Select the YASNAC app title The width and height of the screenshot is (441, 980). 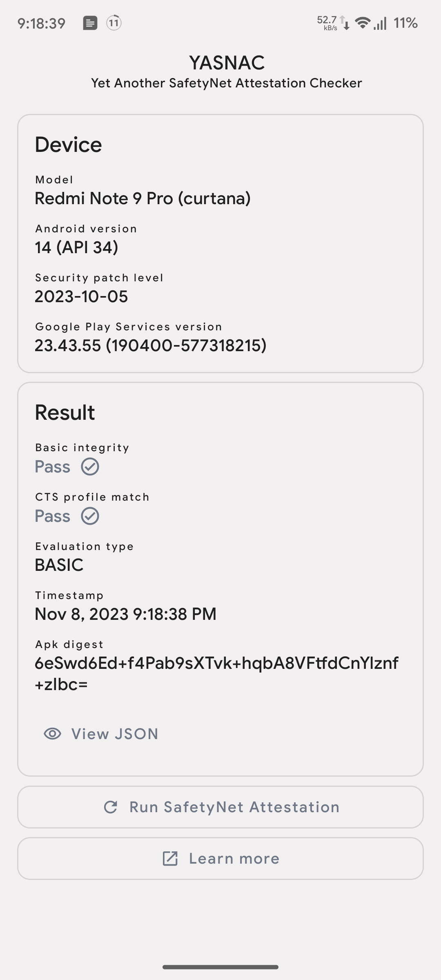tap(227, 62)
